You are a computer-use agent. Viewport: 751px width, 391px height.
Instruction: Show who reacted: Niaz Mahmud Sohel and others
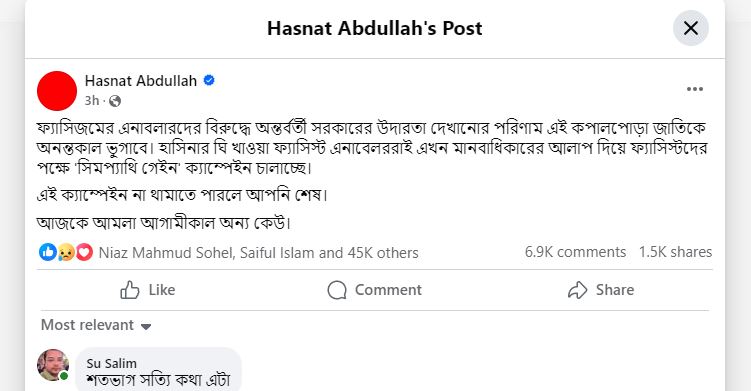coord(259,253)
